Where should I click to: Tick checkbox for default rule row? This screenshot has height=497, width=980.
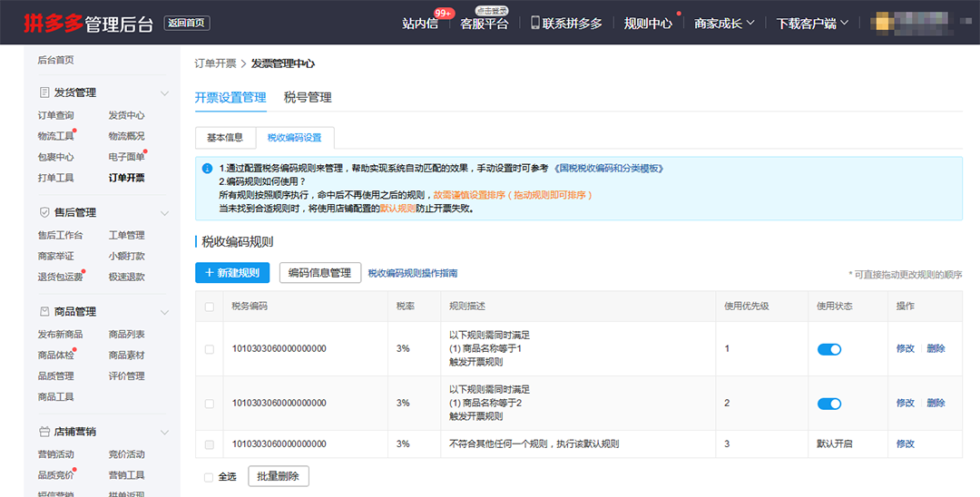coord(210,444)
